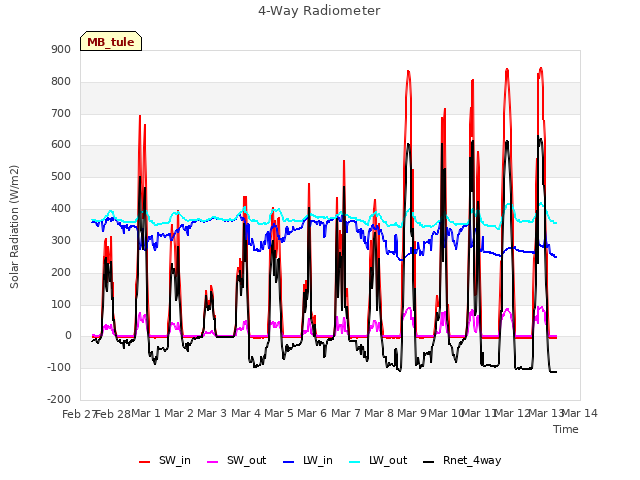Click the Solar Radiation (W/m2) axis title
The width and height of the screenshot is (640, 480).
tap(14, 227)
